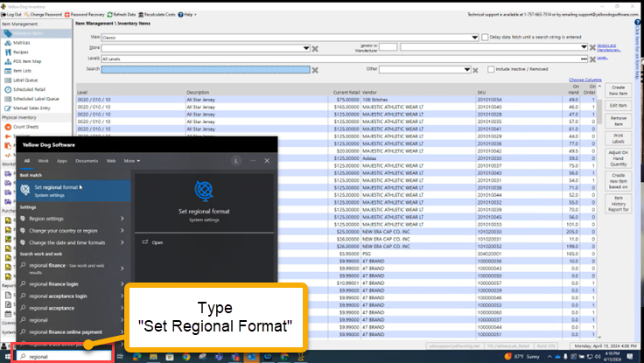Image resolution: width=644 pixels, height=363 pixels.
Task: Open Scheduled Label Queue barcode icon
Action: [8, 99]
